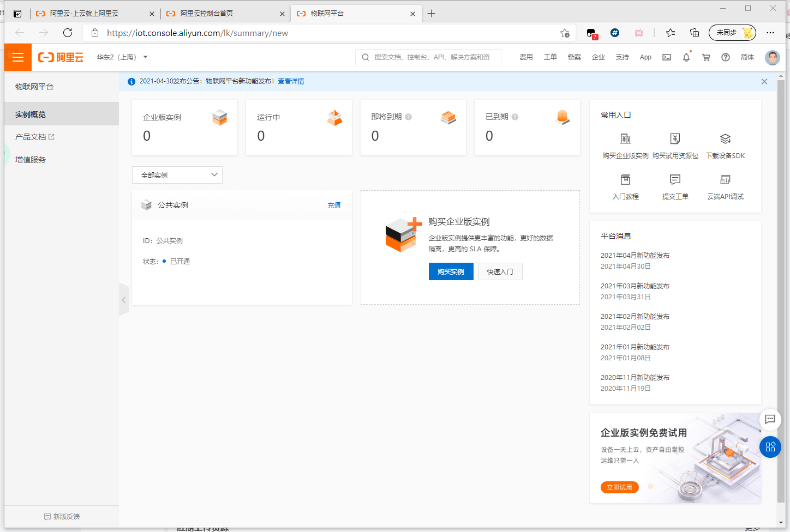Open the hamburger main menu
The height and width of the screenshot is (532, 790).
click(x=18, y=57)
